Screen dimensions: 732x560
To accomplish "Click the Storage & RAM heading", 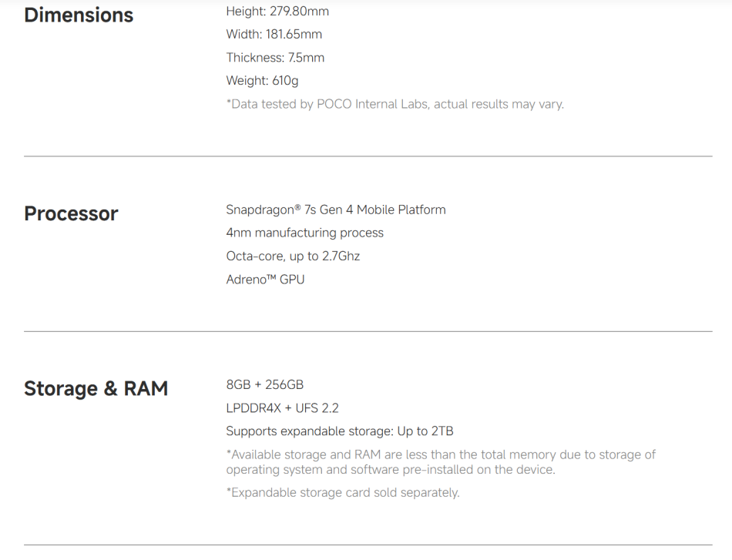I will point(96,388).
